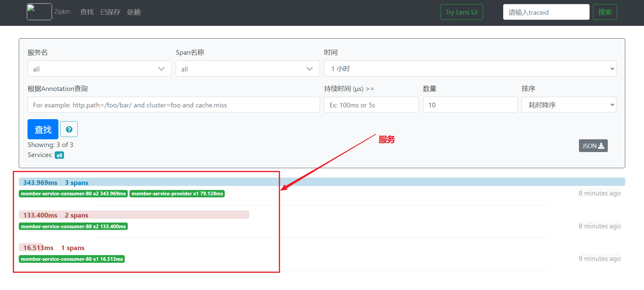Open the 服务名 service dropdown
Image resolution: width=644 pixels, height=290 pixels.
(99, 69)
